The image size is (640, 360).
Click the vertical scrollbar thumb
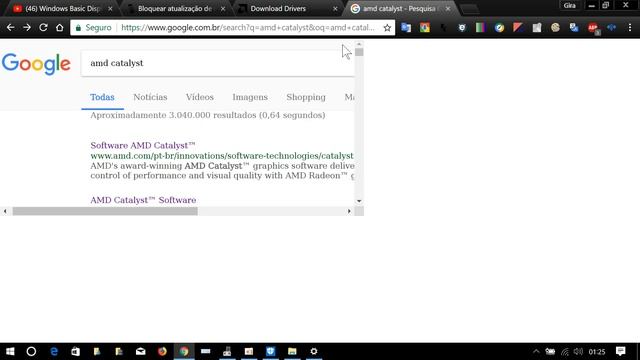coord(359,52)
